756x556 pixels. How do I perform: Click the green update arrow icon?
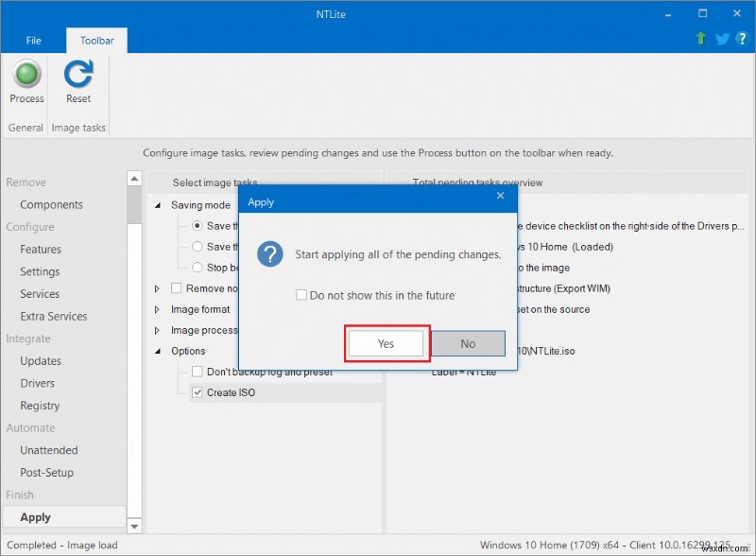pyautogui.click(x=701, y=38)
